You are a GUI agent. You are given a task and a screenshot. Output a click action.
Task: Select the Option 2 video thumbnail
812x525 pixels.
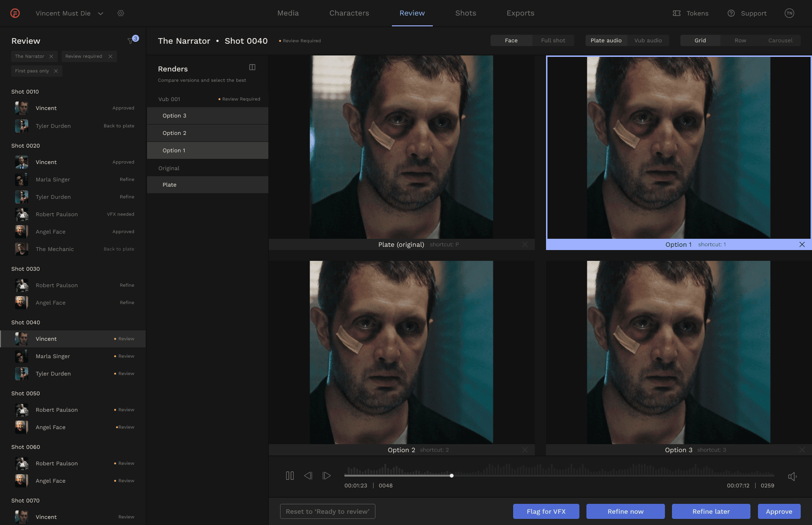[401, 353]
